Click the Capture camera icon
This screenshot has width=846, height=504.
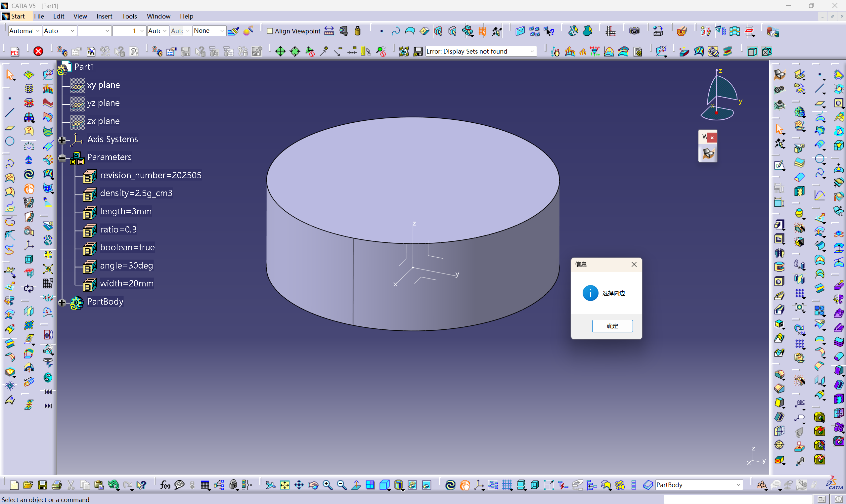(634, 31)
